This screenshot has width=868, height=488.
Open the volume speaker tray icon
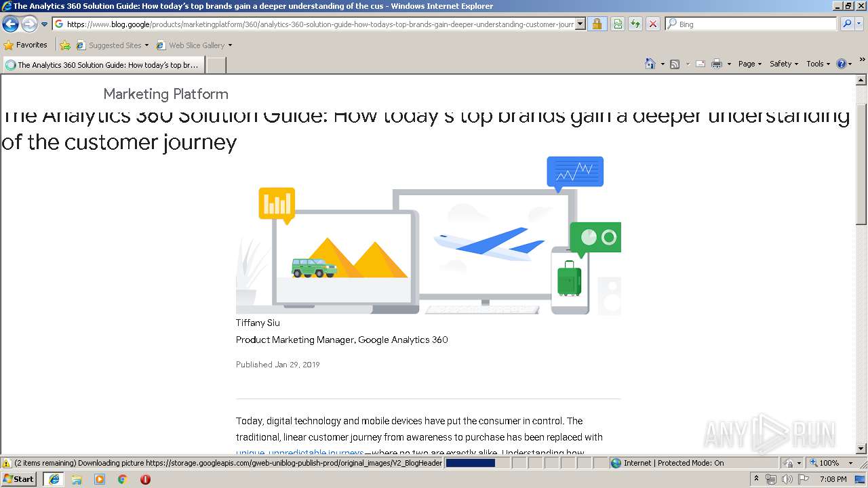[x=787, y=479]
